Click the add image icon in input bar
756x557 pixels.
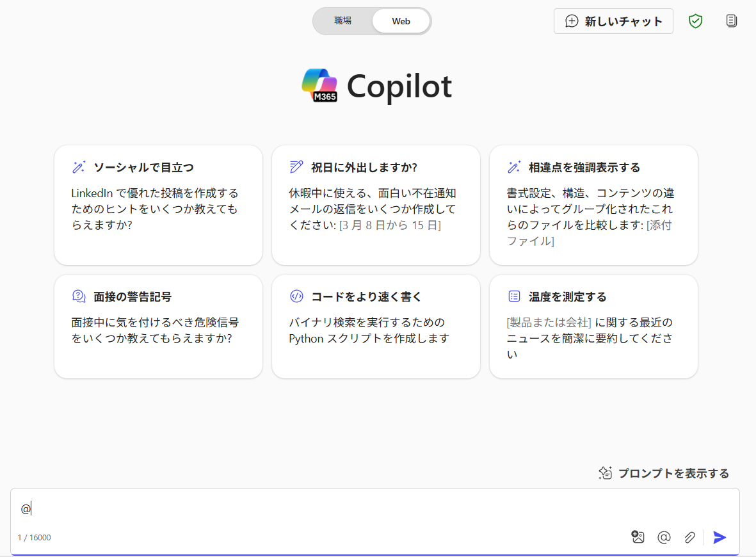pos(638,537)
